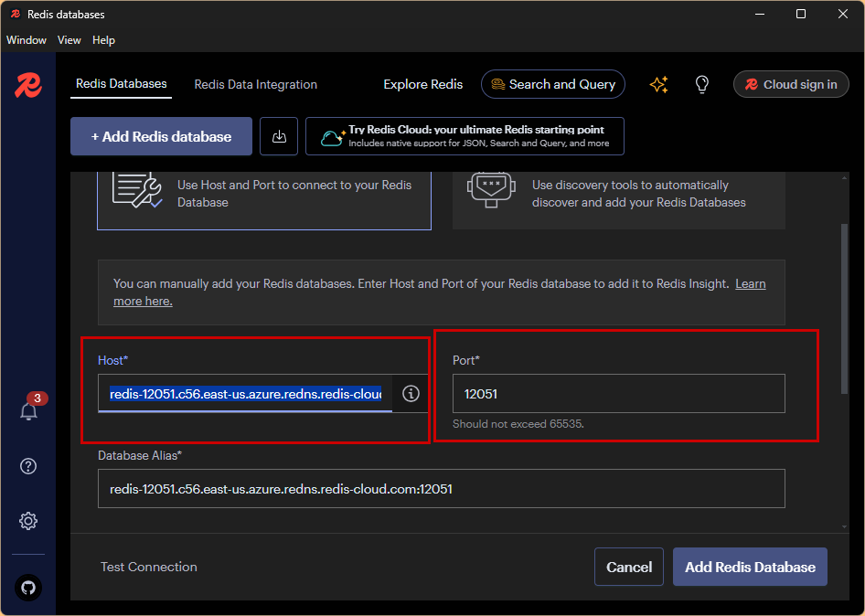Click Redis app icon in title bar

(x=16, y=14)
